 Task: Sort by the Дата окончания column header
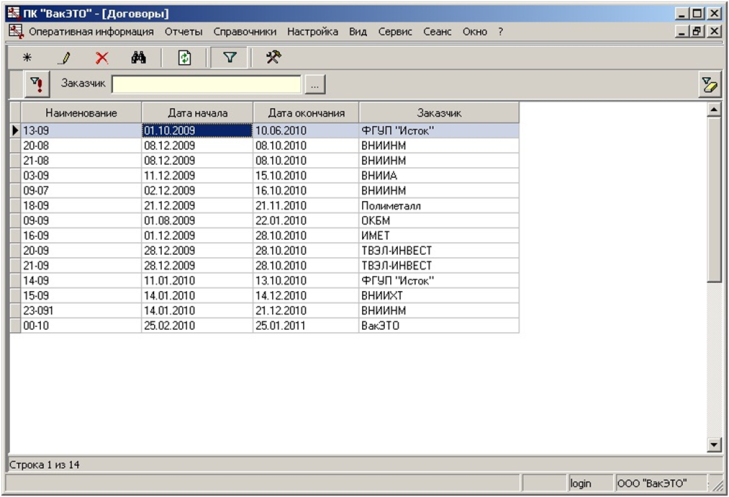tap(306, 113)
